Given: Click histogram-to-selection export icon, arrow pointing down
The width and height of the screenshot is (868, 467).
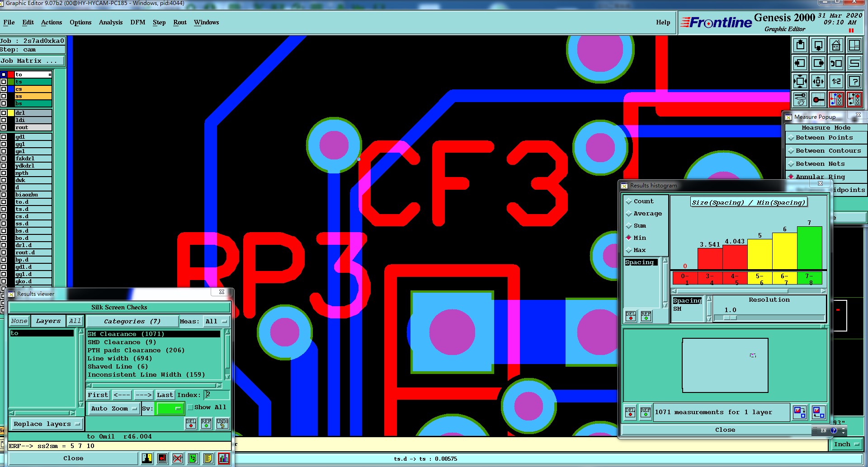Looking at the screenshot, I should (x=799, y=412).
